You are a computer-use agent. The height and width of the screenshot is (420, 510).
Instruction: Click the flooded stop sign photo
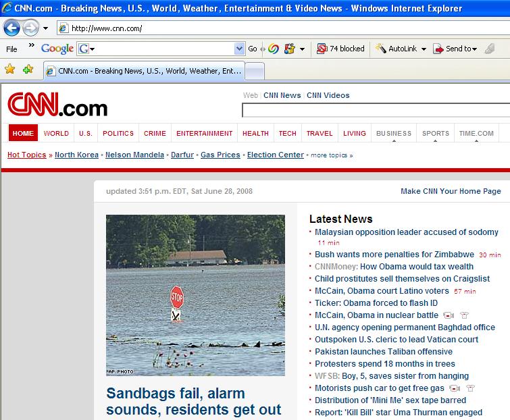click(195, 295)
